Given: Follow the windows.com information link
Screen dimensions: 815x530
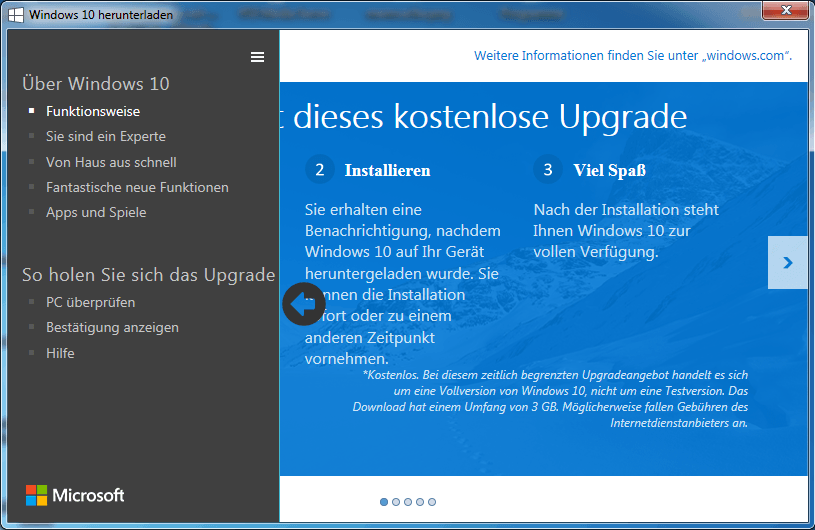Looking at the screenshot, I should pos(633,56).
